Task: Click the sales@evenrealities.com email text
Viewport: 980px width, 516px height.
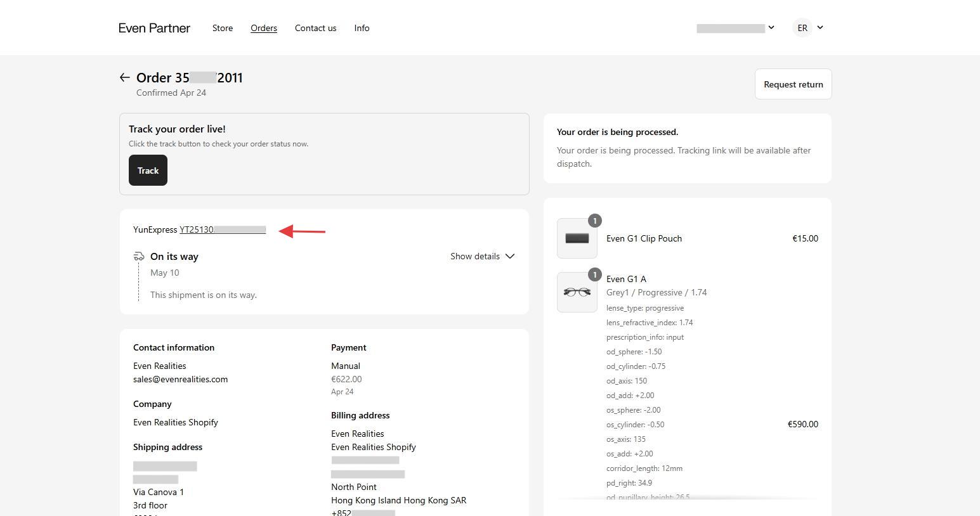Action: click(x=180, y=379)
